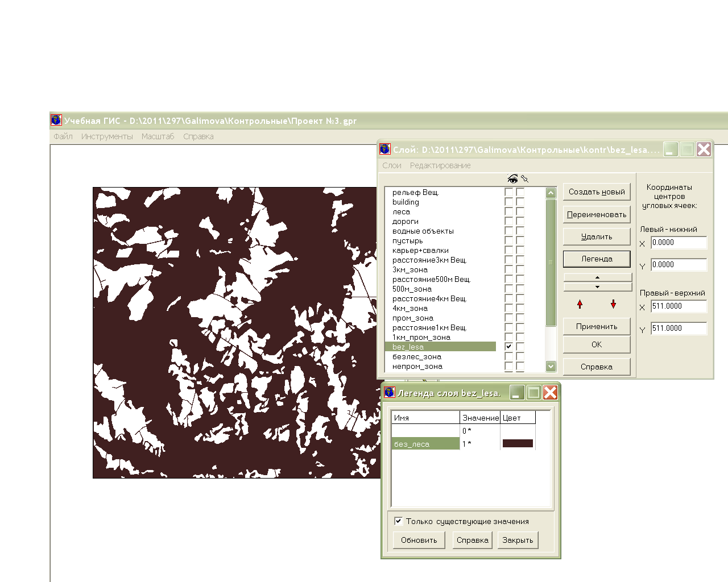Open the Файл menu
Viewport: 728px width, 582px height.
tap(63, 136)
